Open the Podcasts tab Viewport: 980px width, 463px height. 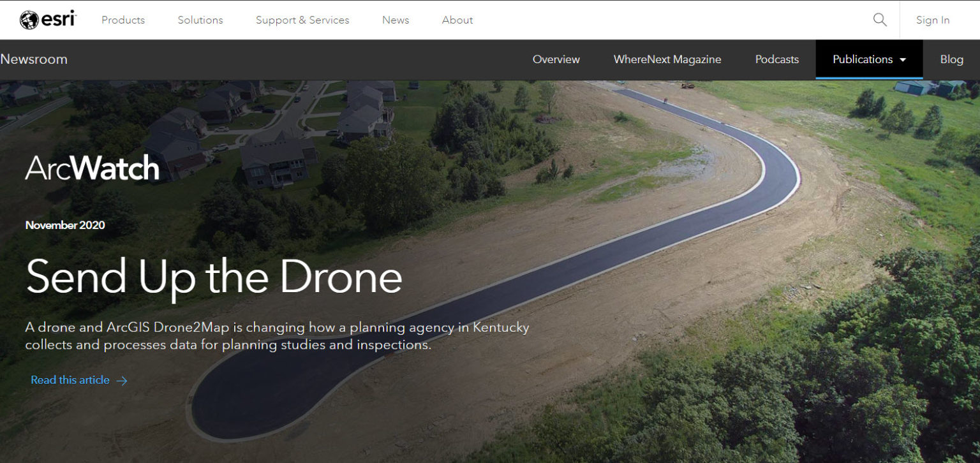777,59
